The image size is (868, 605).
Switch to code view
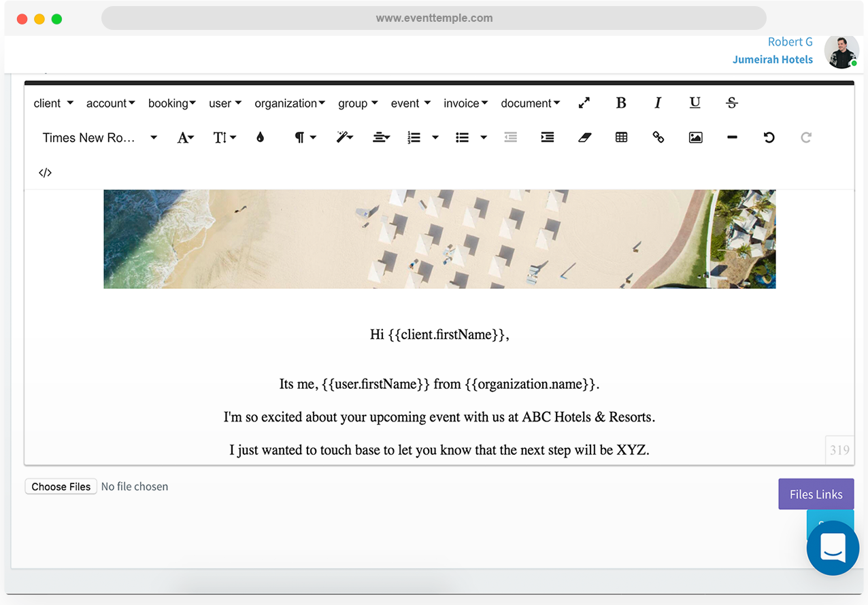pyautogui.click(x=45, y=173)
